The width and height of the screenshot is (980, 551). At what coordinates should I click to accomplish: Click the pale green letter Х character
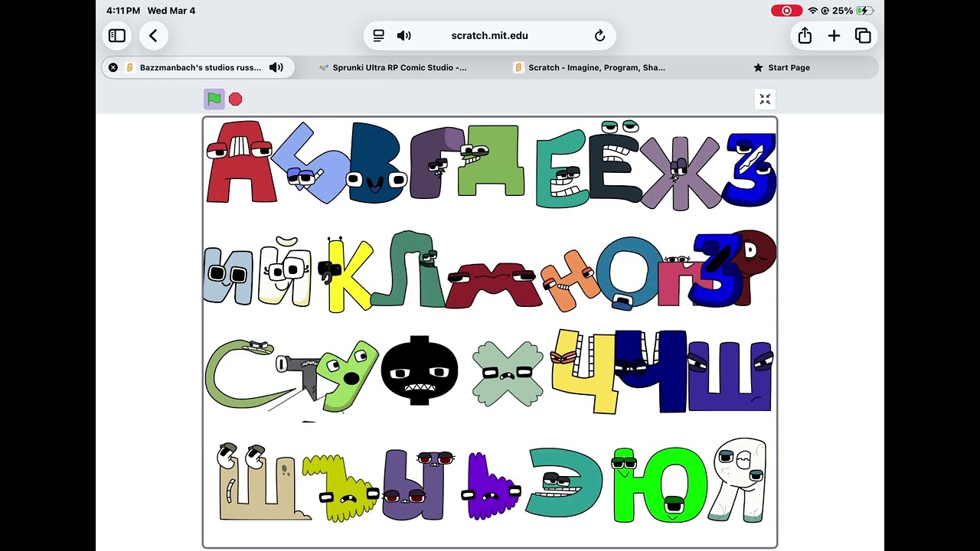coord(507,373)
